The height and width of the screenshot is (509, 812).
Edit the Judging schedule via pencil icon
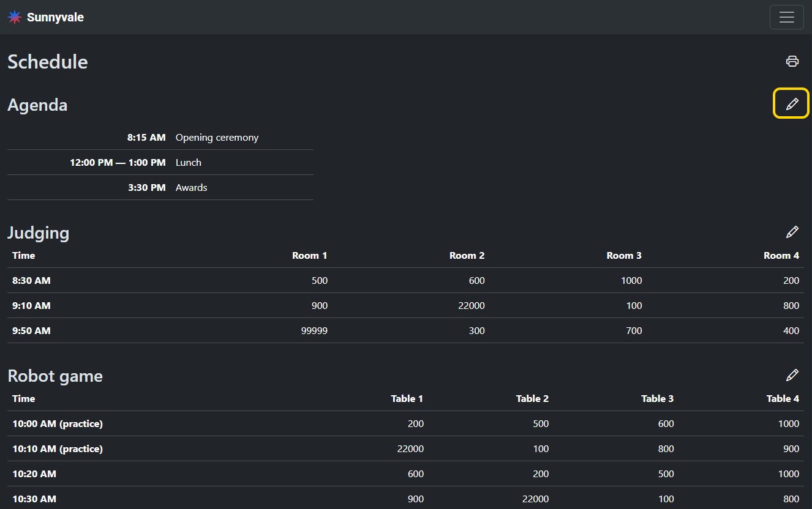pos(792,232)
